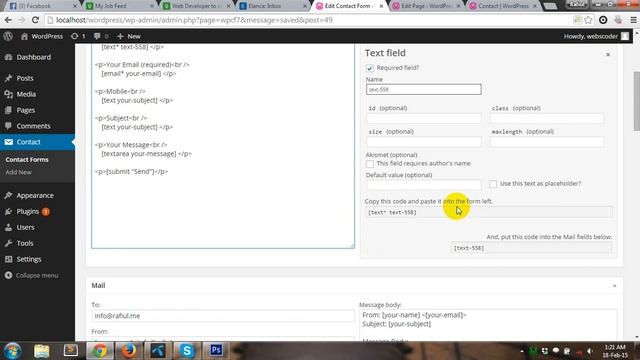Open Chrome from the taskbar
The height and width of the screenshot is (360, 640).
click(99, 351)
